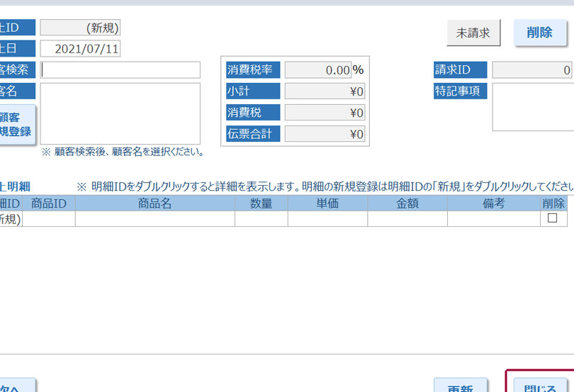Click the 伝票合計 total field

(325, 134)
